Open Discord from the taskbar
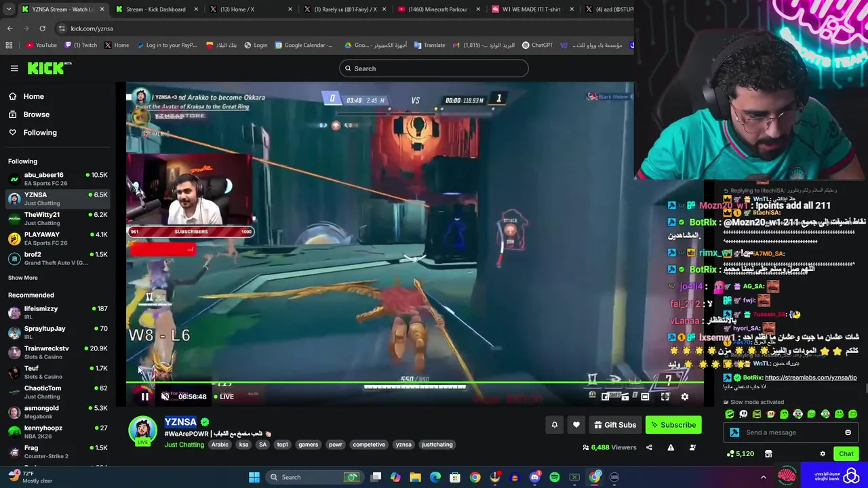 click(x=535, y=477)
